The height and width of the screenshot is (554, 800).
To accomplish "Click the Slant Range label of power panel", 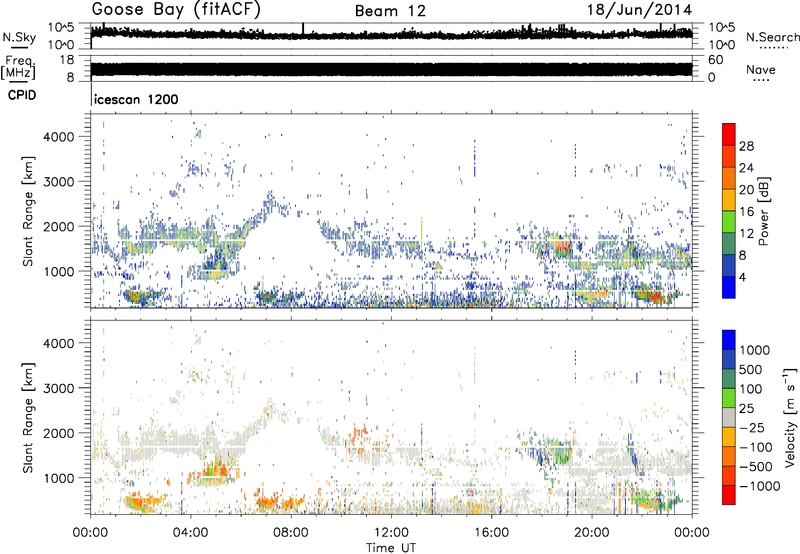I will click(29, 212).
